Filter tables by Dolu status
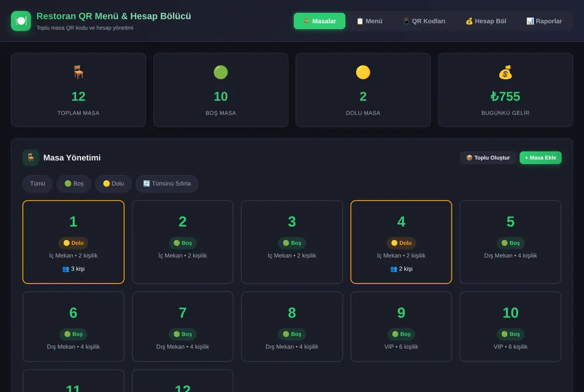 (x=113, y=184)
